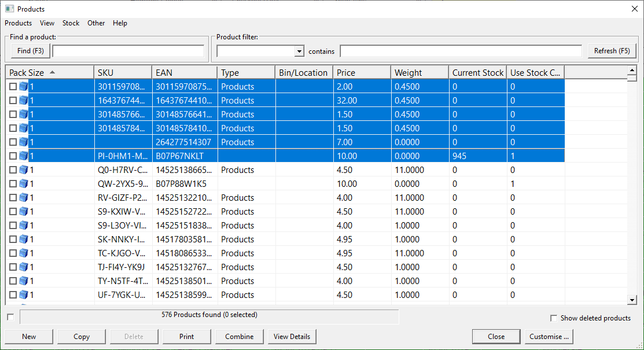Image resolution: width=644 pixels, height=350 pixels.
Task: Click the Products window title bar icon
Action: 9,9
